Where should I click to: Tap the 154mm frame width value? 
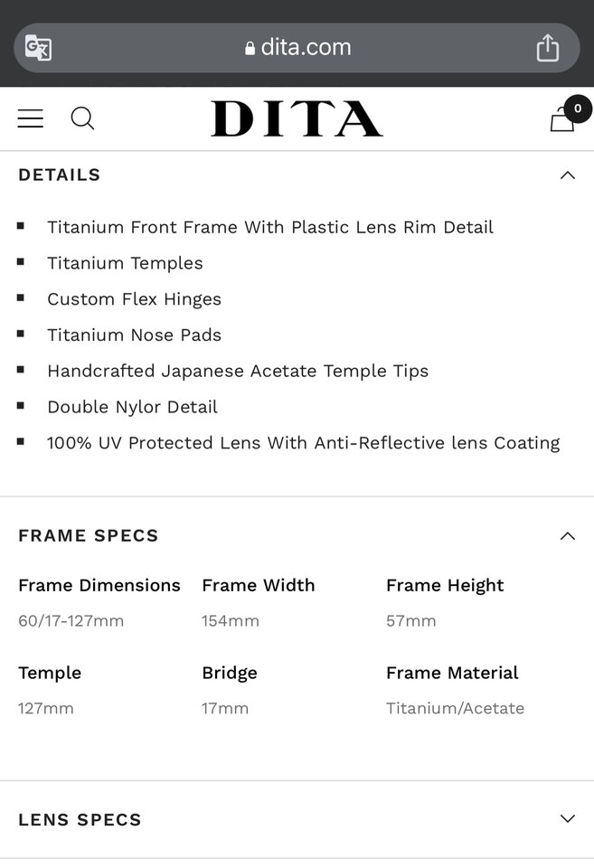(x=231, y=620)
